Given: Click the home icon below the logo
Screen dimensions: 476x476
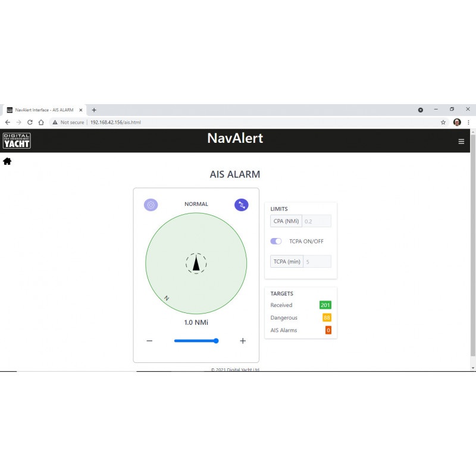Looking at the screenshot, I should pos(7,161).
